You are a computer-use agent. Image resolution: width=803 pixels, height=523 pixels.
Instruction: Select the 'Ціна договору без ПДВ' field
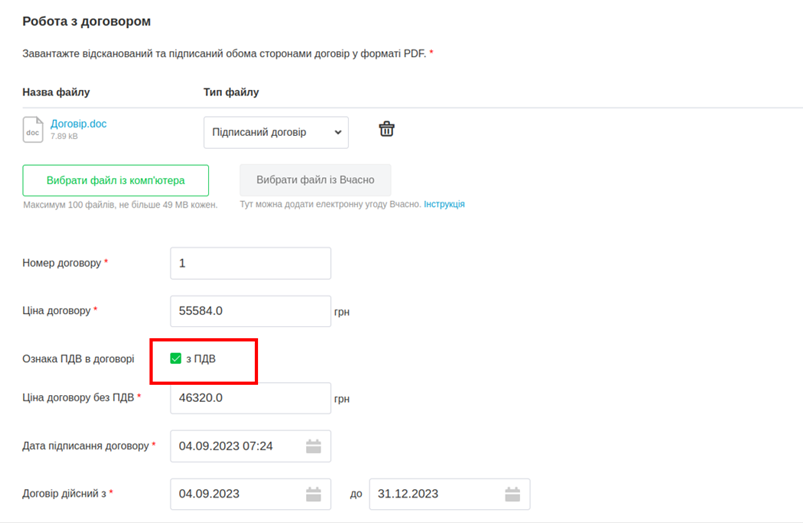coord(250,398)
